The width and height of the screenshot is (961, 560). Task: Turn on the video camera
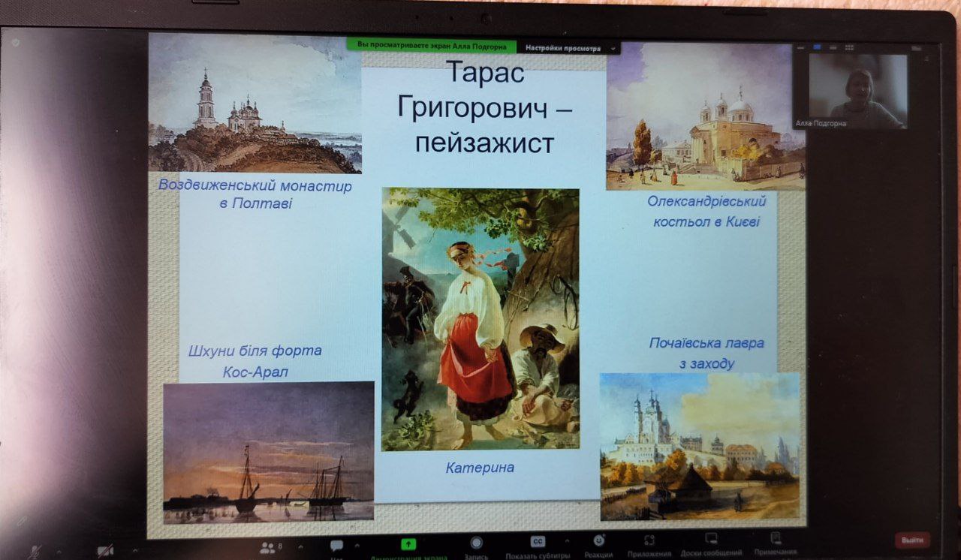pos(107,552)
